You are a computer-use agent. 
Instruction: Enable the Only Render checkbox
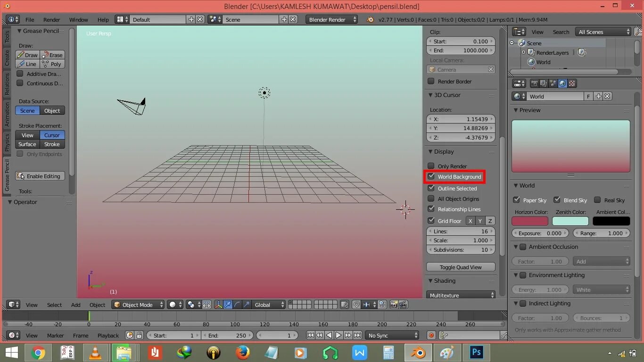[x=431, y=166]
